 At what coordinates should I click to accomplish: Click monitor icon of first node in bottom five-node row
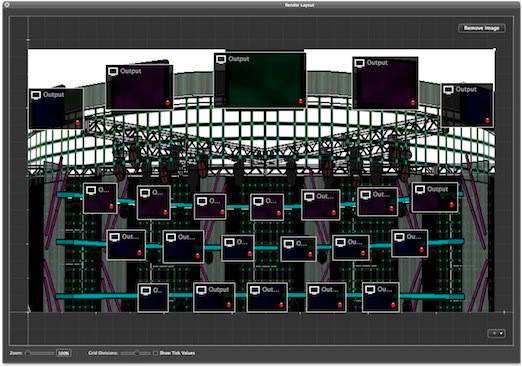146,291
